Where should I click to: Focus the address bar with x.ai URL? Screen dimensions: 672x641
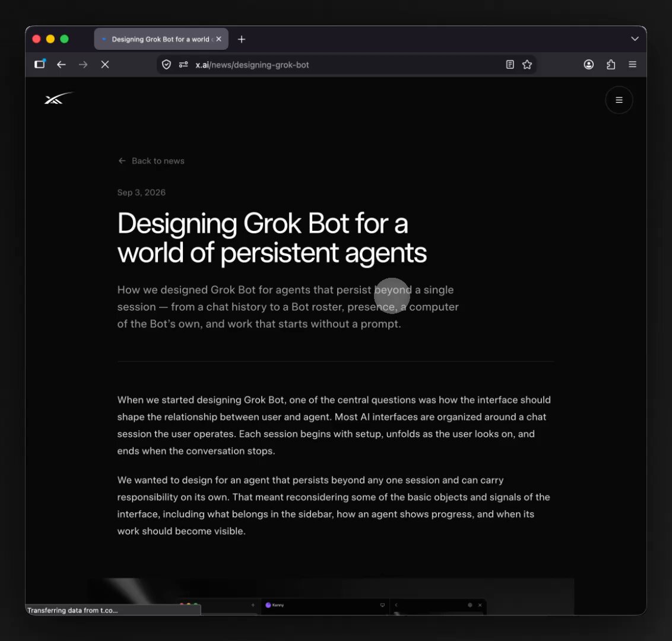pyautogui.click(x=347, y=65)
